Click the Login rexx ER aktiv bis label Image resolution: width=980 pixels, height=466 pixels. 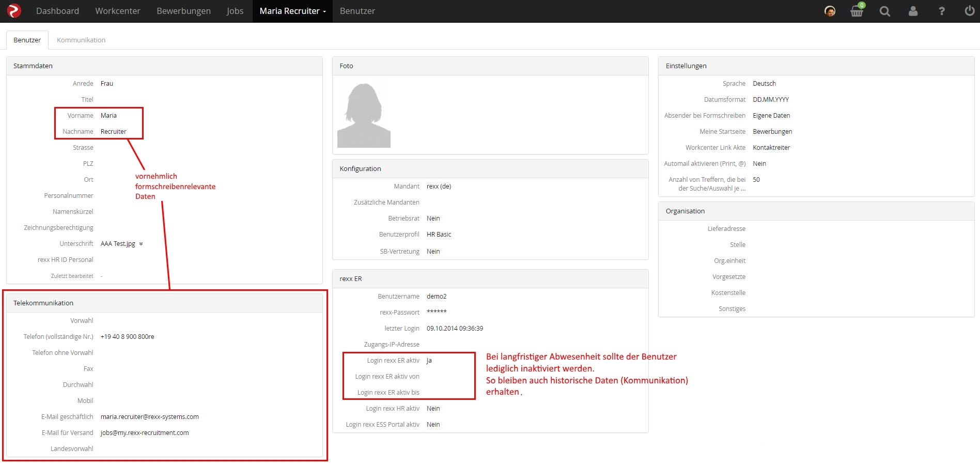[x=388, y=392]
